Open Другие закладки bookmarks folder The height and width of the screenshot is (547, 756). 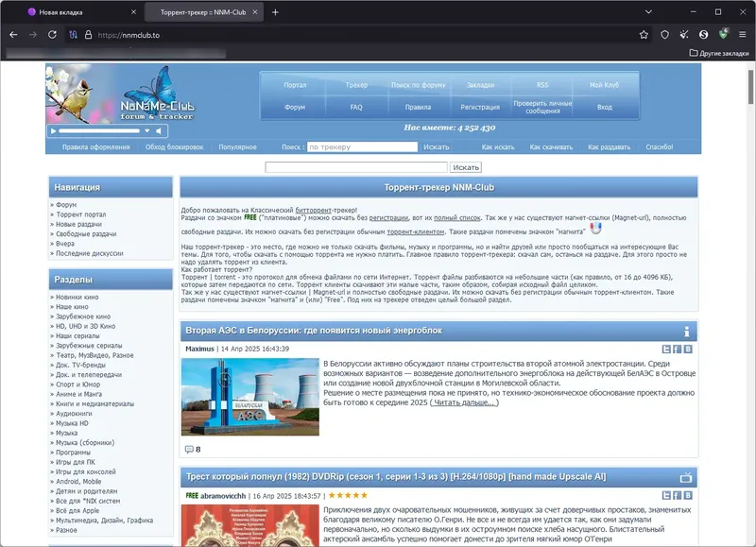click(719, 53)
